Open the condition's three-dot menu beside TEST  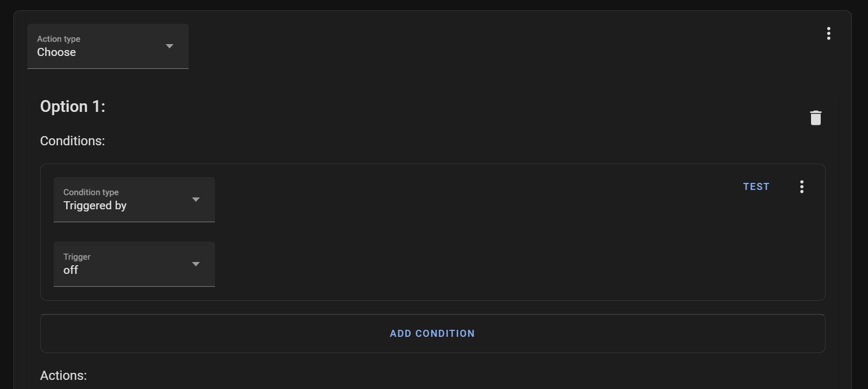pyautogui.click(x=801, y=187)
